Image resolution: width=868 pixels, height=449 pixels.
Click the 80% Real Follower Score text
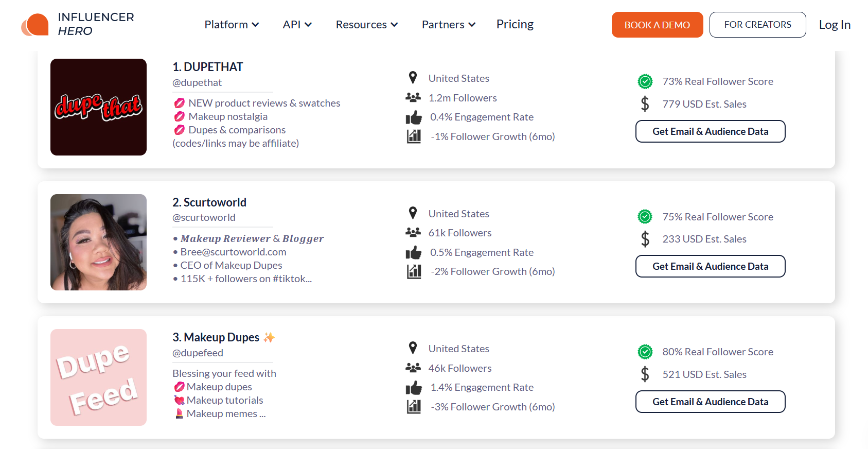pyautogui.click(x=718, y=352)
